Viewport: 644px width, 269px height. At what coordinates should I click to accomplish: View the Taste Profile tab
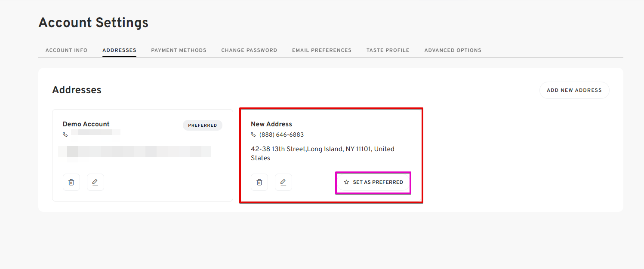coord(388,50)
